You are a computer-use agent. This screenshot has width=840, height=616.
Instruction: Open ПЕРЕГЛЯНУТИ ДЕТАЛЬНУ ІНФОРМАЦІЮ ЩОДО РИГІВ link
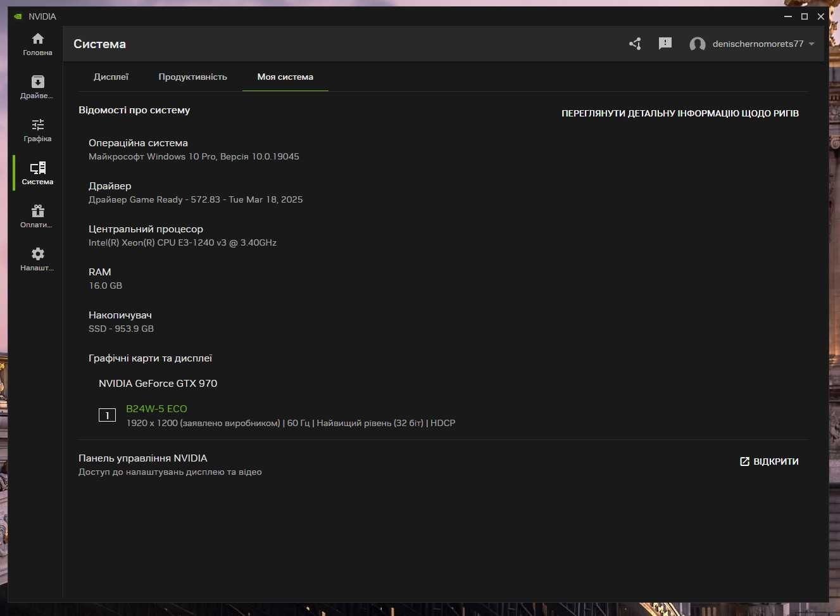coord(680,113)
